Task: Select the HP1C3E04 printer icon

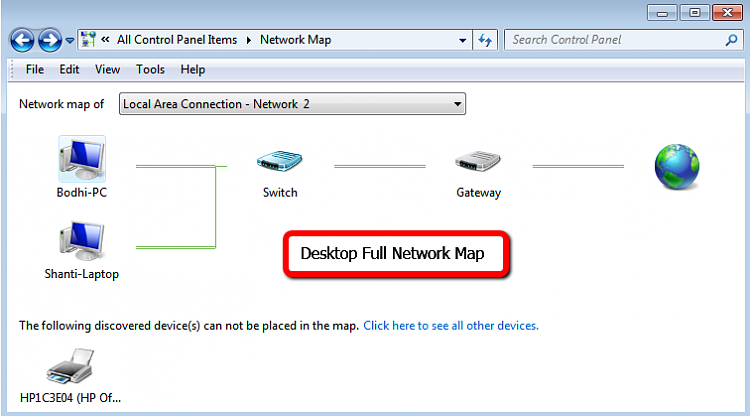Action: click(70, 366)
